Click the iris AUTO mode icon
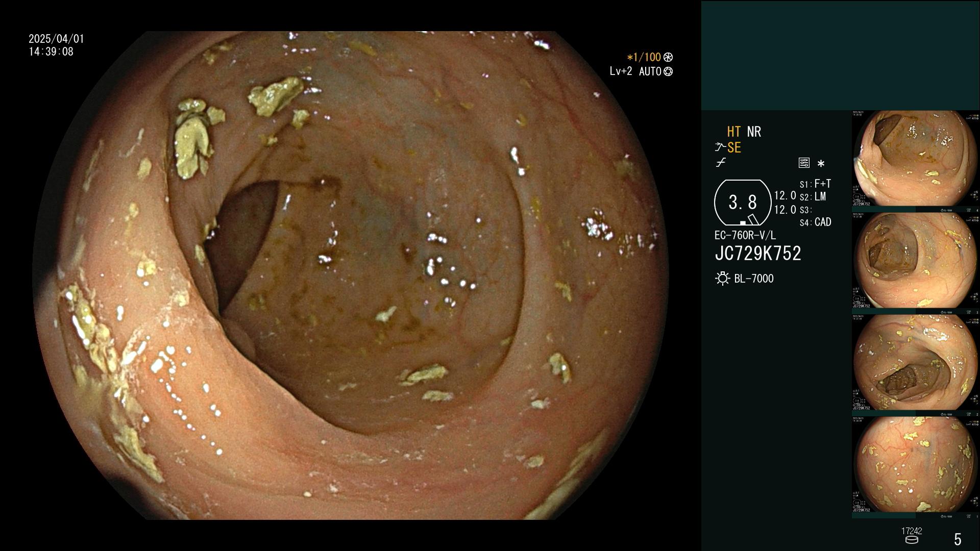Viewport: 980px width, 551px height. [x=668, y=71]
